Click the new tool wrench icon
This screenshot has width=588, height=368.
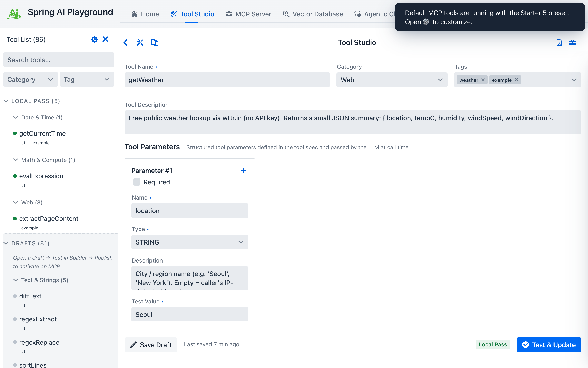tap(140, 43)
